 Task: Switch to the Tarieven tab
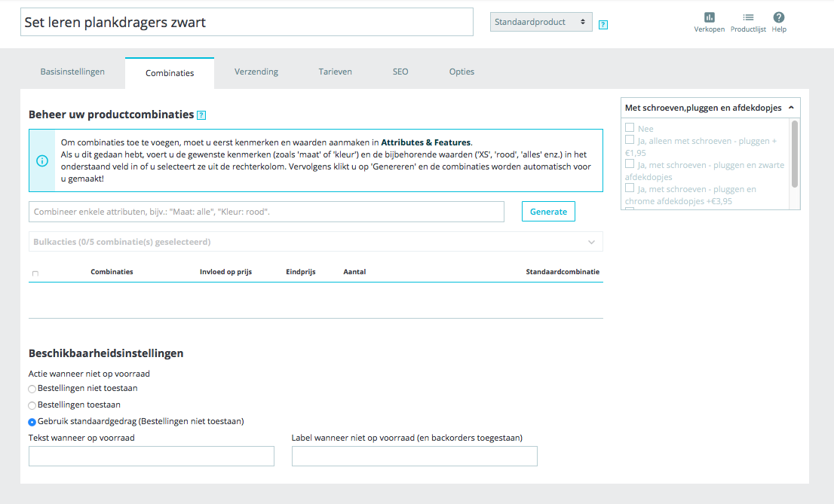[335, 72]
